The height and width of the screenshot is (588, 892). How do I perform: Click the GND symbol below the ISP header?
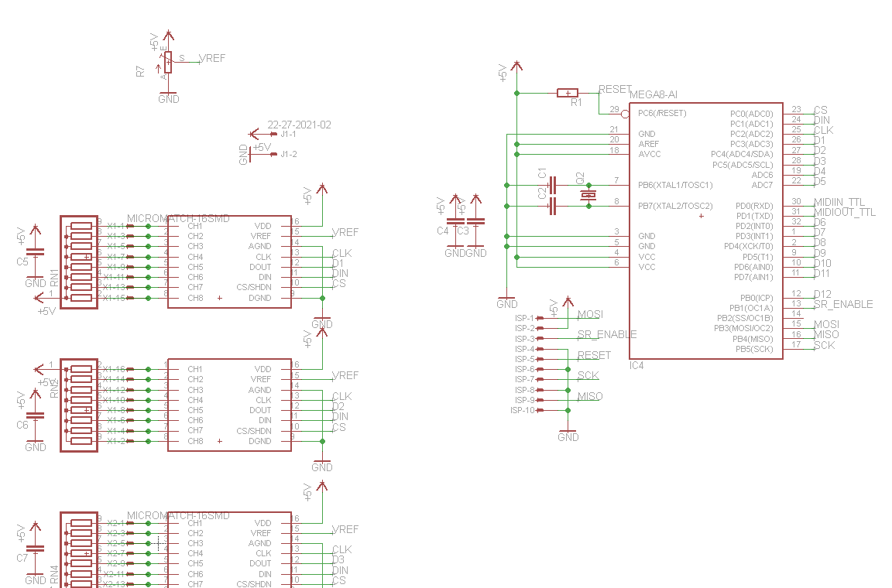(x=568, y=435)
